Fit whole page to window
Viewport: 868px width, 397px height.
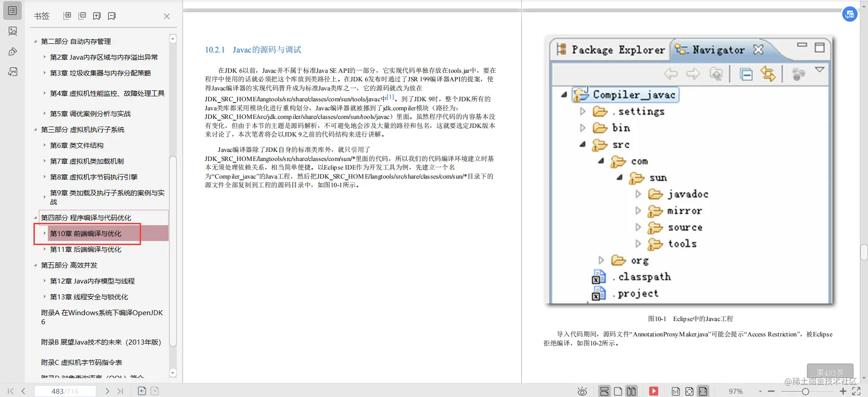point(689,391)
